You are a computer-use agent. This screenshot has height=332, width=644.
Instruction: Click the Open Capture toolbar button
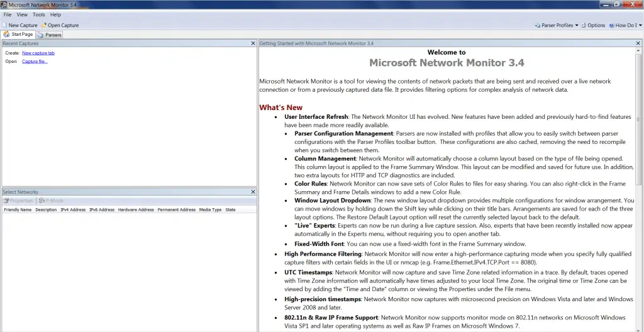pyautogui.click(x=60, y=25)
